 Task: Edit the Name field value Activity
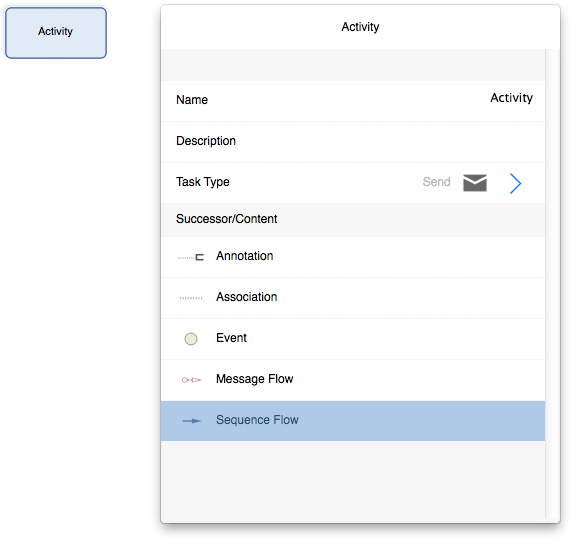pos(511,98)
